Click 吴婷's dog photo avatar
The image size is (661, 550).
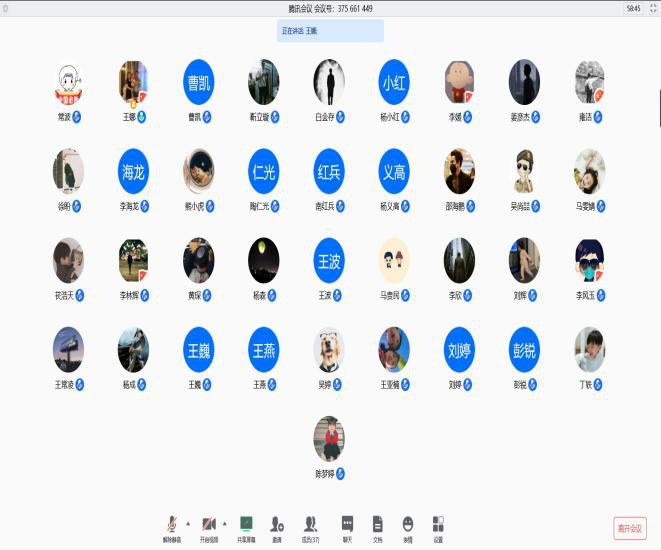tap(329, 349)
